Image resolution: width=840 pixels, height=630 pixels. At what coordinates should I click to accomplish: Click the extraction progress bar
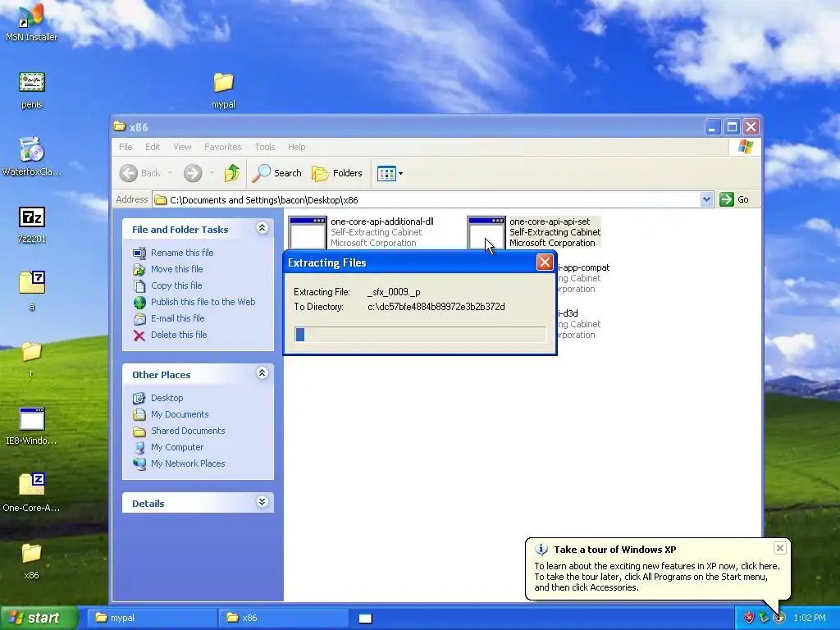pyautogui.click(x=421, y=335)
